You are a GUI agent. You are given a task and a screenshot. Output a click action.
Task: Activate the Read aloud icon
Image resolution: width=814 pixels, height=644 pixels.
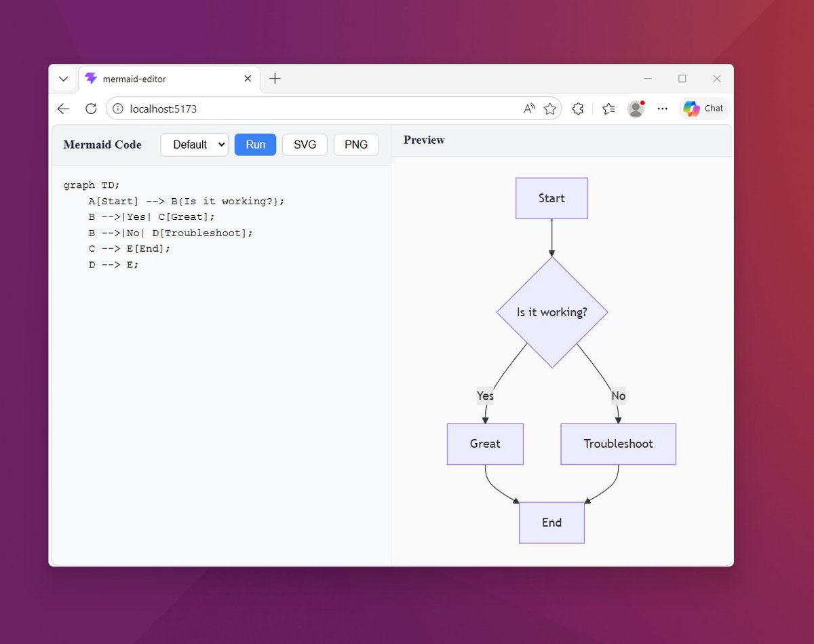pos(529,109)
